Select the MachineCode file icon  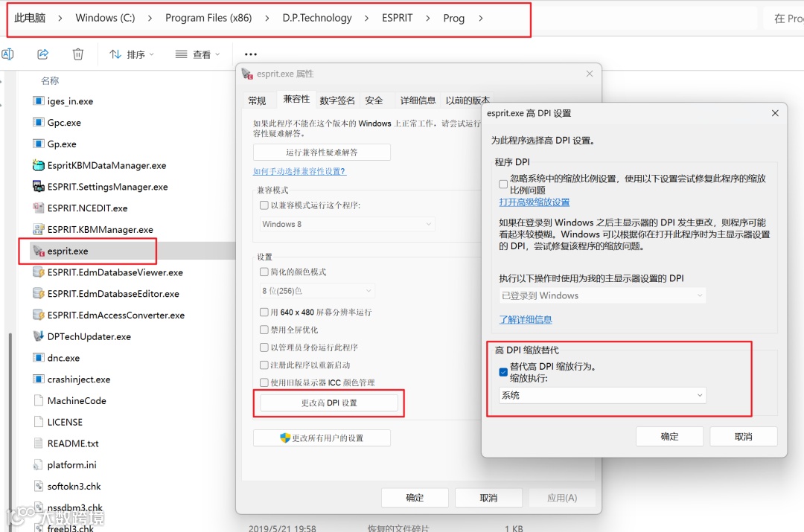[x=39, y=400]
